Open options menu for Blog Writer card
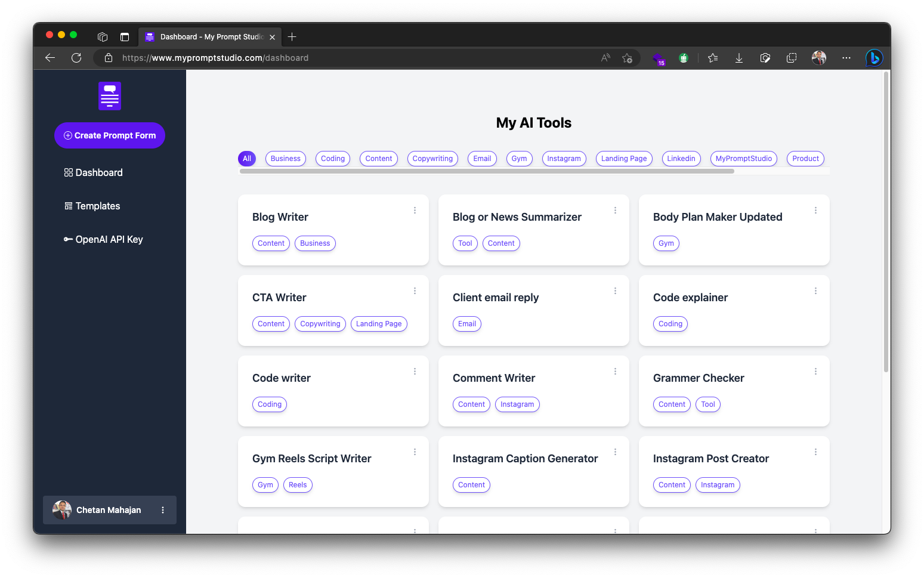The width and height of the screenshot is (924, 578). click(x=415, y=211)
